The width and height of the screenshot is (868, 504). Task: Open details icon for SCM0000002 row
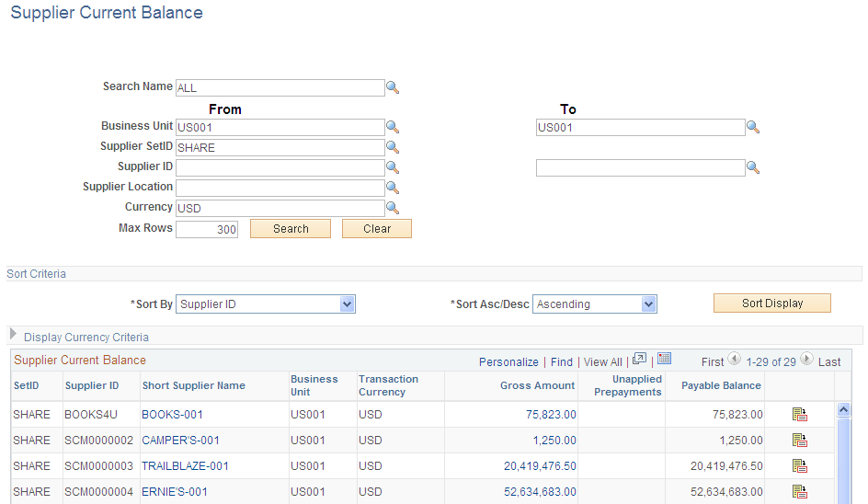click(x=800, y=441)
